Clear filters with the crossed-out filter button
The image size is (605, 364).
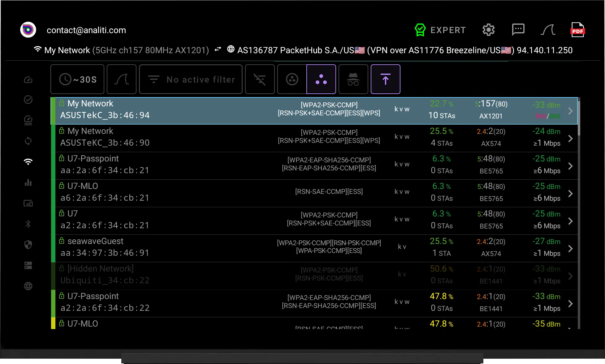[260, 79]
